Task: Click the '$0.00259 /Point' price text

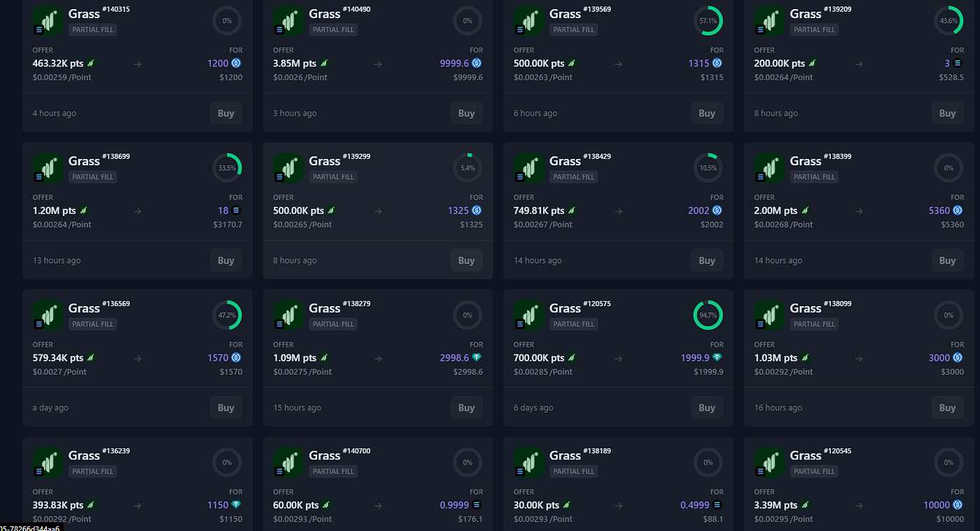Action: (62, 77)
